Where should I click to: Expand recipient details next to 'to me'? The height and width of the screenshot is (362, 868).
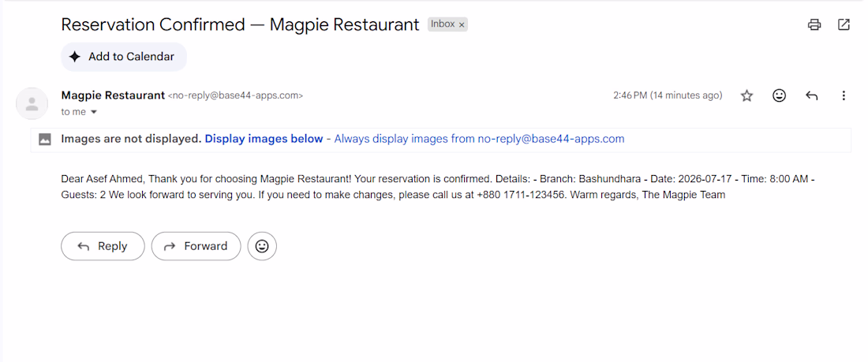coord(94,112)
